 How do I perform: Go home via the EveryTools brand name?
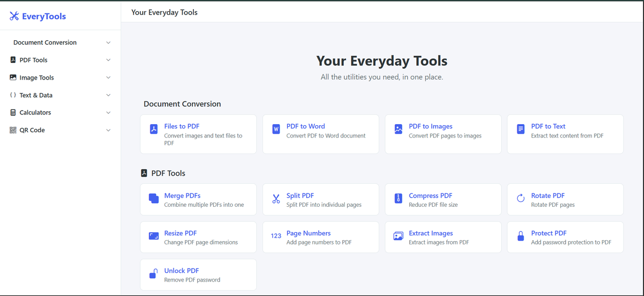click(x=44, y=17)
